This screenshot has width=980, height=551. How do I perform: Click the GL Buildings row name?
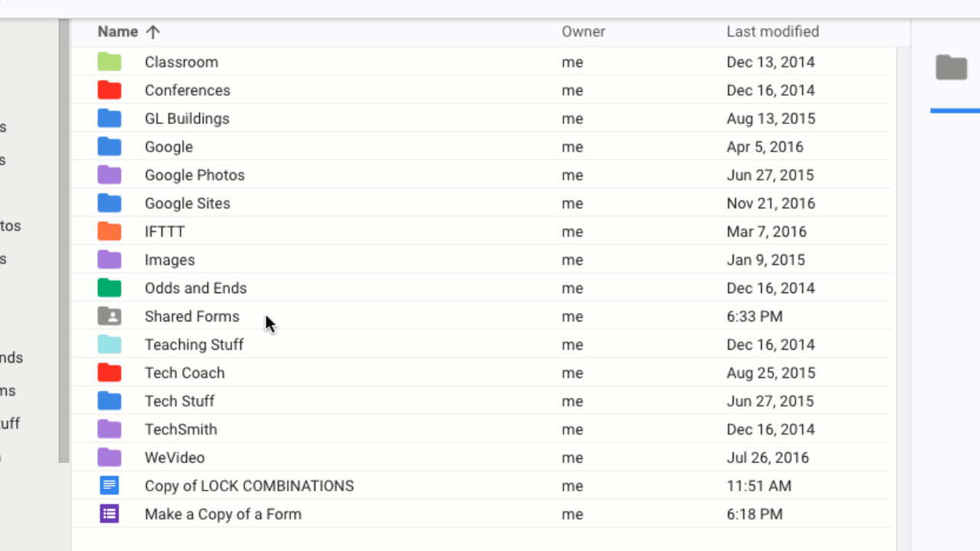tap(187, 119)
